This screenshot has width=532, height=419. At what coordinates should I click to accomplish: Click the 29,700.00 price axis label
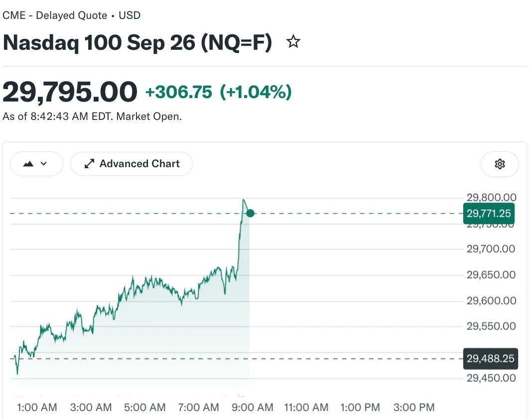coord(491,249)
